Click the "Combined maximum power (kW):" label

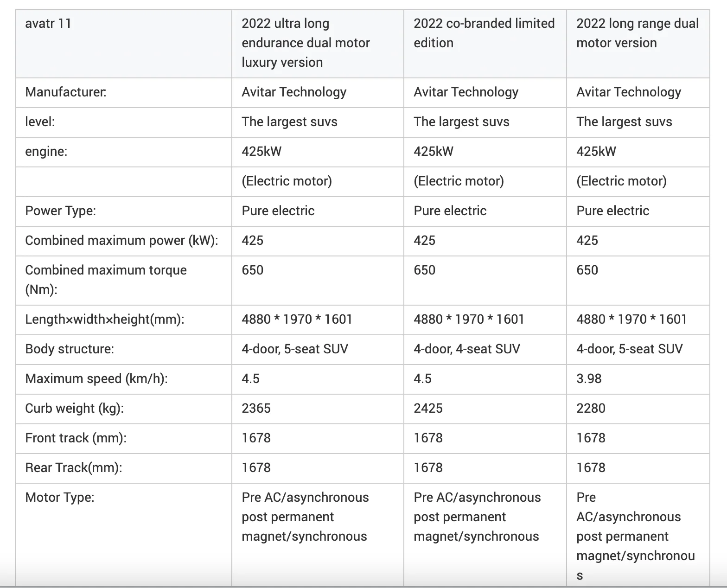coord(121,240)
